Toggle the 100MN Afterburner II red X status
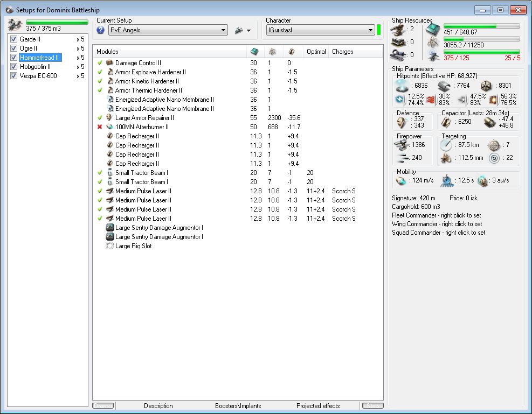 pyautogui.click(x=100, y=127)
